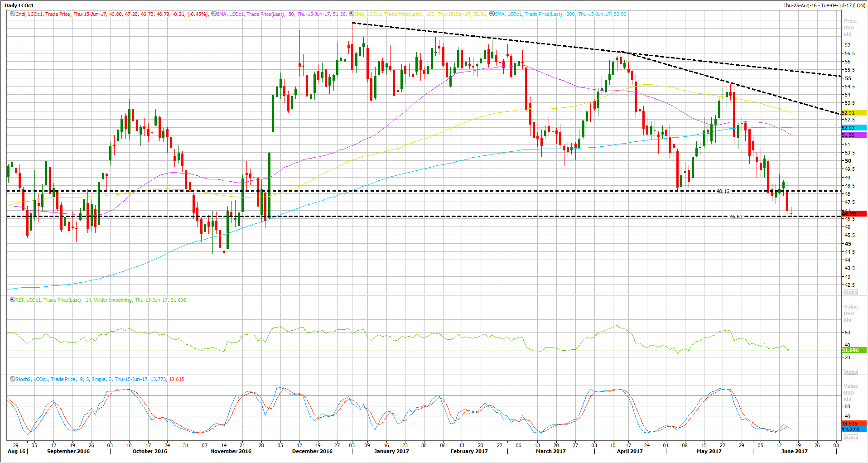Click Auto scale in the RSI pane
The image size is (868, 463).
(851, 372)
